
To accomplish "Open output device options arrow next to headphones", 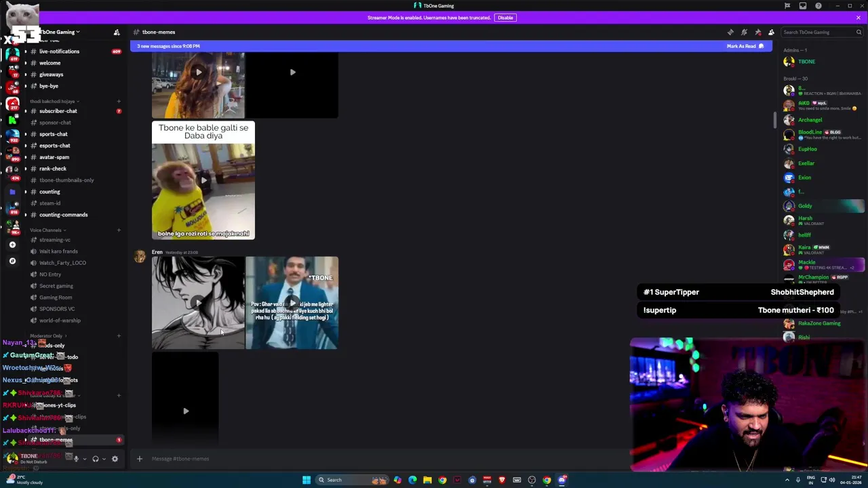I will point(104,459).
